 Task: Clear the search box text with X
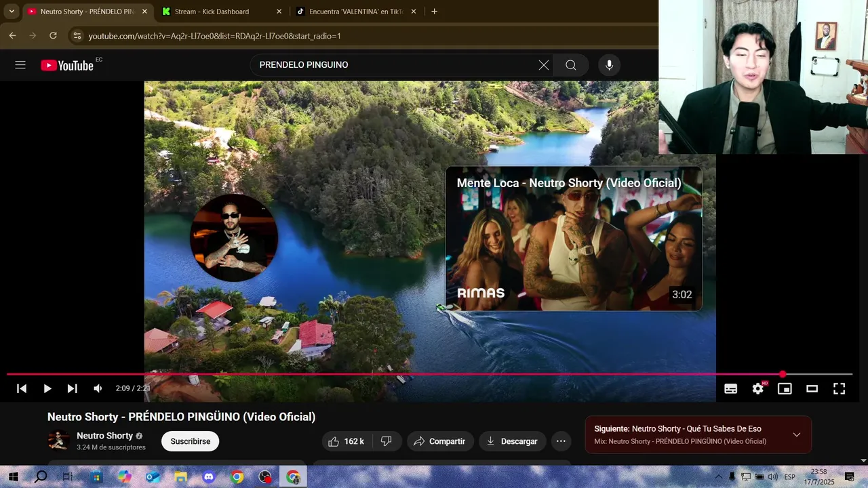pyautogui.click(x=544, y=65)
